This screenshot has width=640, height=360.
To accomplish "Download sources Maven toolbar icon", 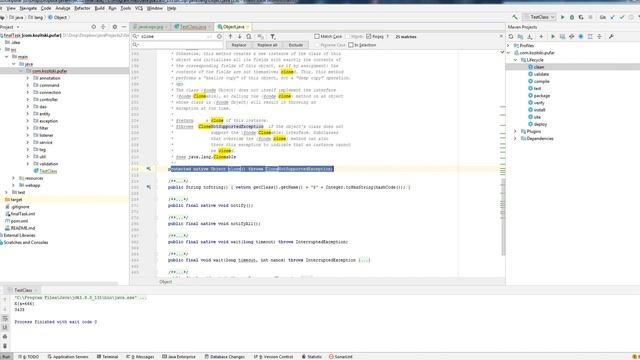I will pos(530,36).
